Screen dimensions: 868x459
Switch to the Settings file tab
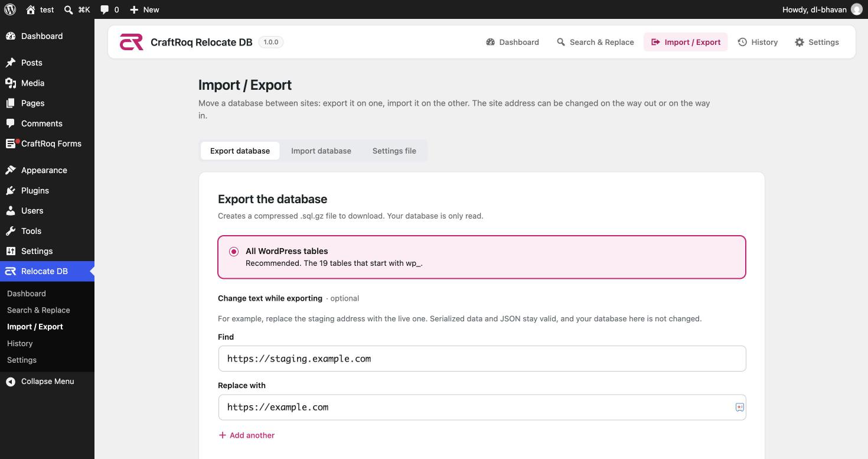[394, 151]
